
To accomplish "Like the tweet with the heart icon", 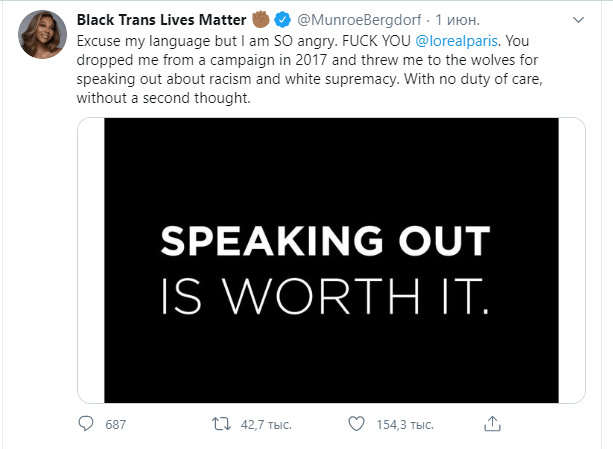I will click(x=355, y=424).
